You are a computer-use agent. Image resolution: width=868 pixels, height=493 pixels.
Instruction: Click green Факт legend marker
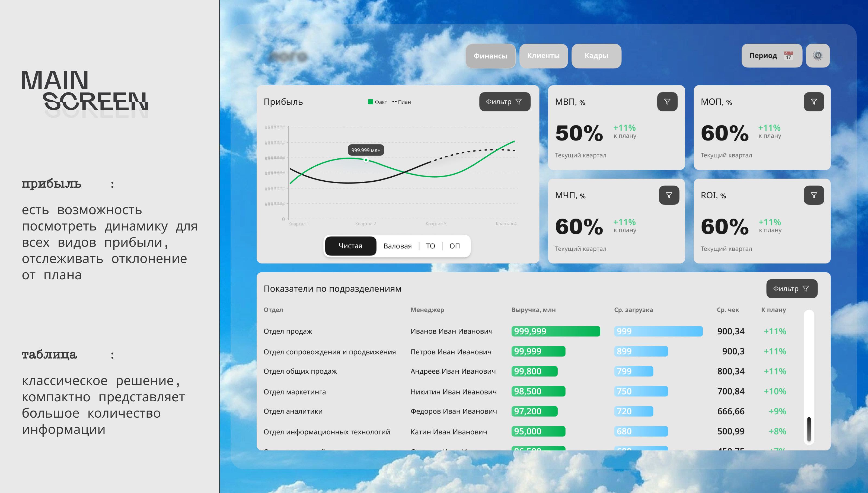(x=370, y=102)
